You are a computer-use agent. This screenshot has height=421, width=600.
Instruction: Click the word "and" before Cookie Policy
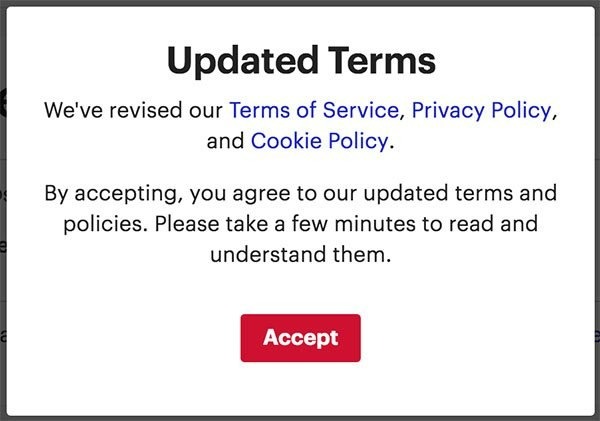[x=225, y=141]
